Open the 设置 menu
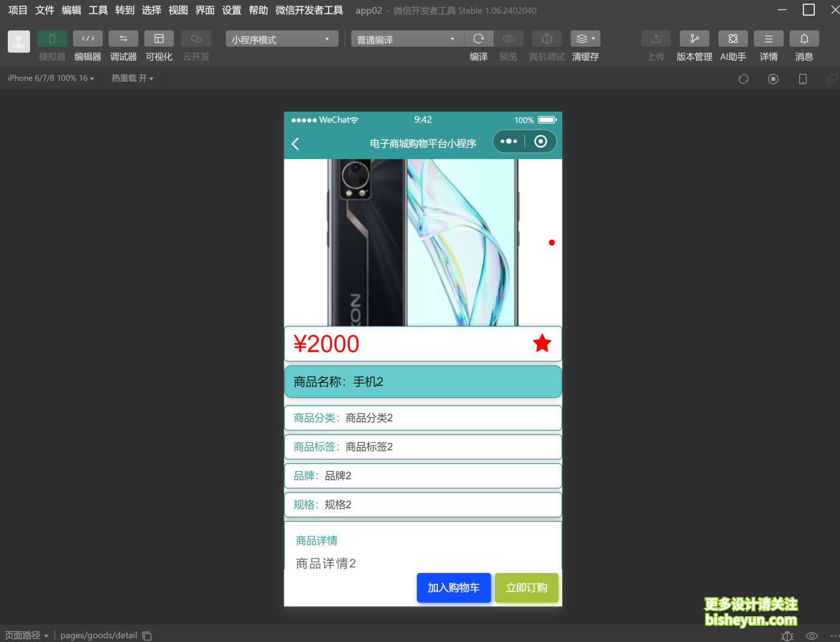The height and width of the screenshot is (642, 840). (x=232, y=10)
